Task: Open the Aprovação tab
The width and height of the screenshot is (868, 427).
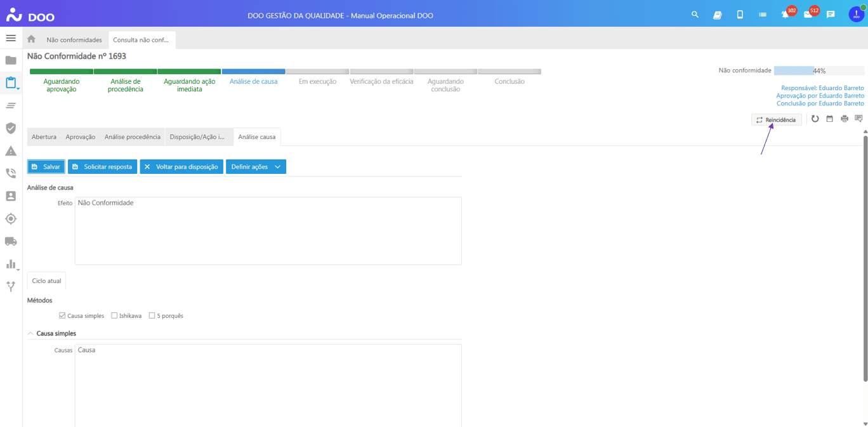Action: pos(81,137)
